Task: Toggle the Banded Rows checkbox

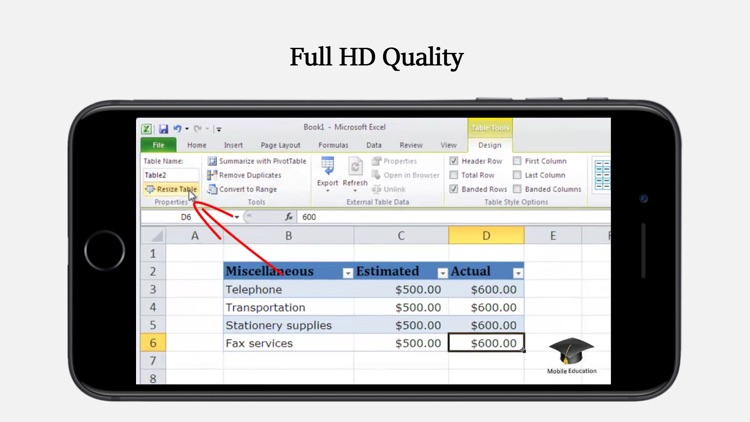Action: coord(454,189)
